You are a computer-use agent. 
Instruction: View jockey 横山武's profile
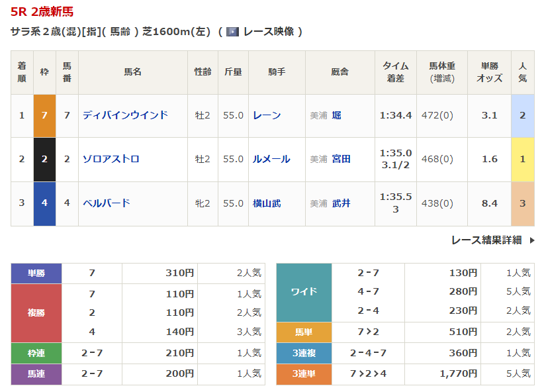[x=267, y=203]
